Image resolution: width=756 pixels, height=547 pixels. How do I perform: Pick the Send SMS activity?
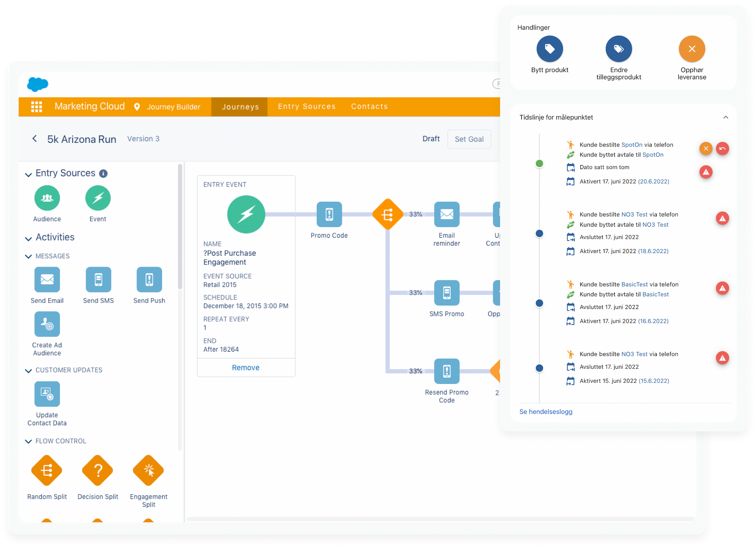pyautogui.click(x=98, y=279)
